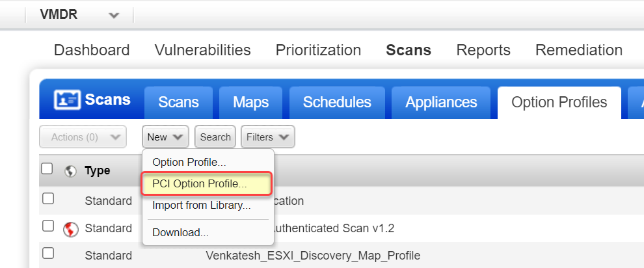Open the Appliances tab
The width and height of the screenshot is (644, 268).
441,102
